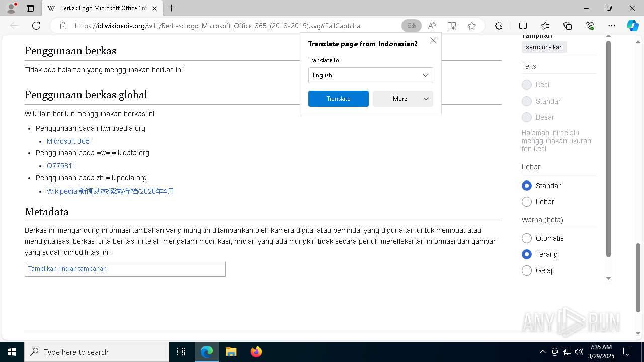This screenshot has height=362, width=644.
Task: Click the Penggunaan berkas global heading
Action: point(86,95)
